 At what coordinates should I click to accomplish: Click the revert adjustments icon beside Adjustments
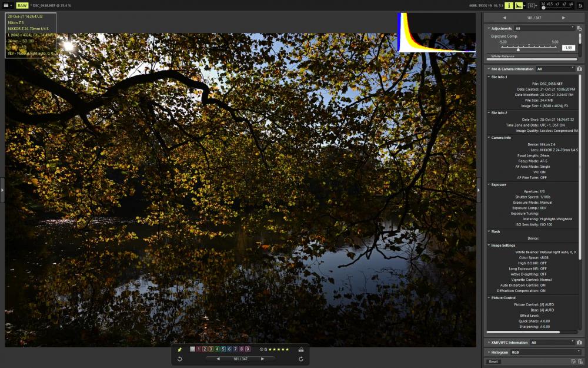[579, 28]
